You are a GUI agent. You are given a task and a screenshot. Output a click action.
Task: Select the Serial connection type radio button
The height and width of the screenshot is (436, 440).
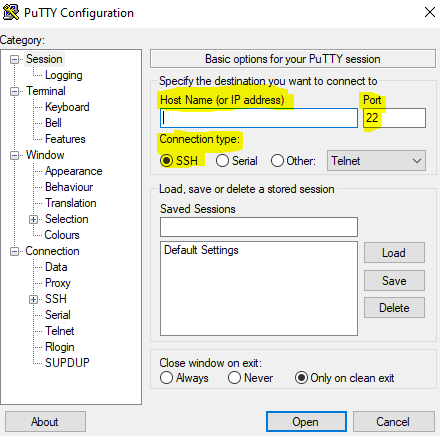[x=222, y=161]
